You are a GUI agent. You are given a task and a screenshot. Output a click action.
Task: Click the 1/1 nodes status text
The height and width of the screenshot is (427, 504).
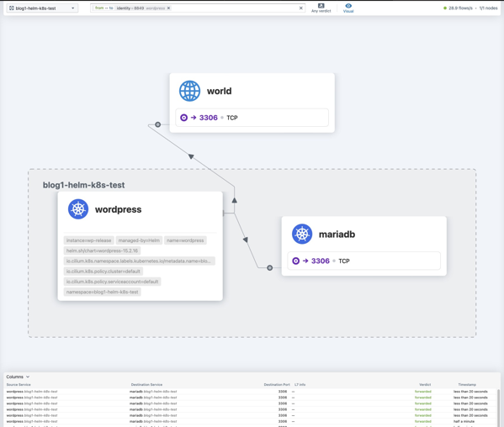pos(488,8)
